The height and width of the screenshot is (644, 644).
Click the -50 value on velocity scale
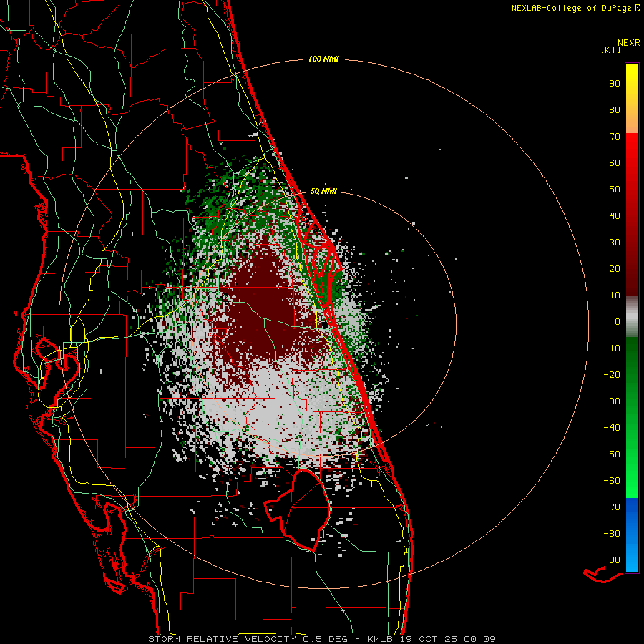612,454
